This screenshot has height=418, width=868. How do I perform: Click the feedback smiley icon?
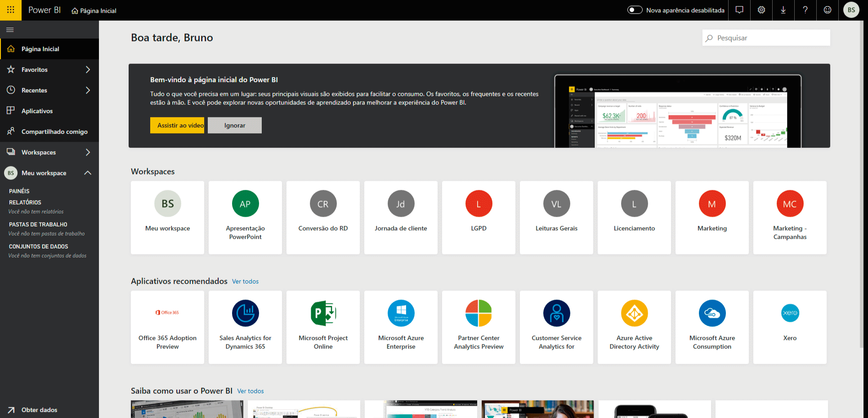click(828, 10)
